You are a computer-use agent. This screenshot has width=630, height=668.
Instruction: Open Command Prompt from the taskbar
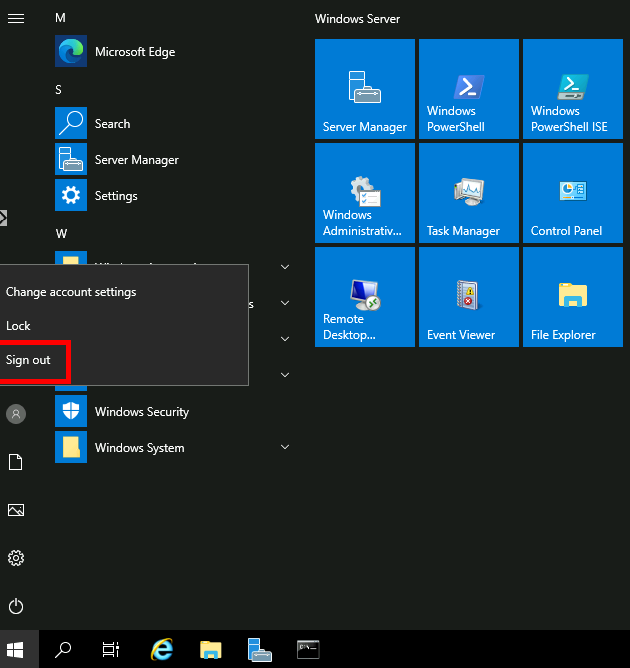308,649
